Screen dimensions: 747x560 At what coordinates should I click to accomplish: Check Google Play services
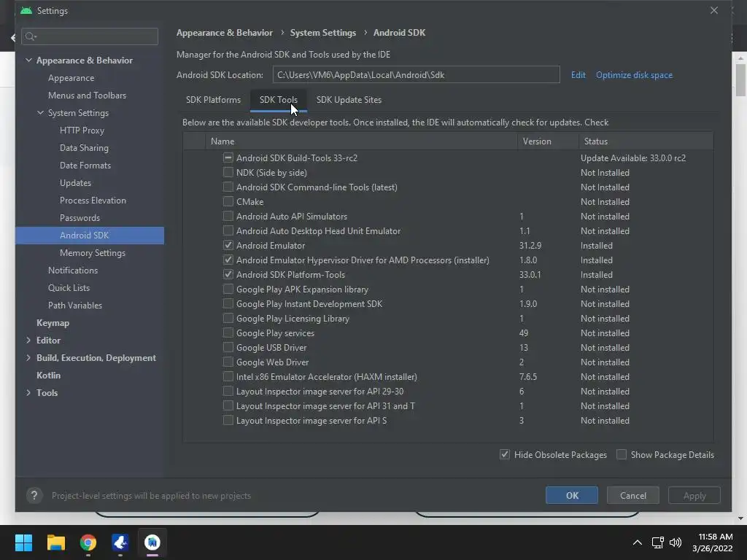pyautogui.click(x=228, y=332)
